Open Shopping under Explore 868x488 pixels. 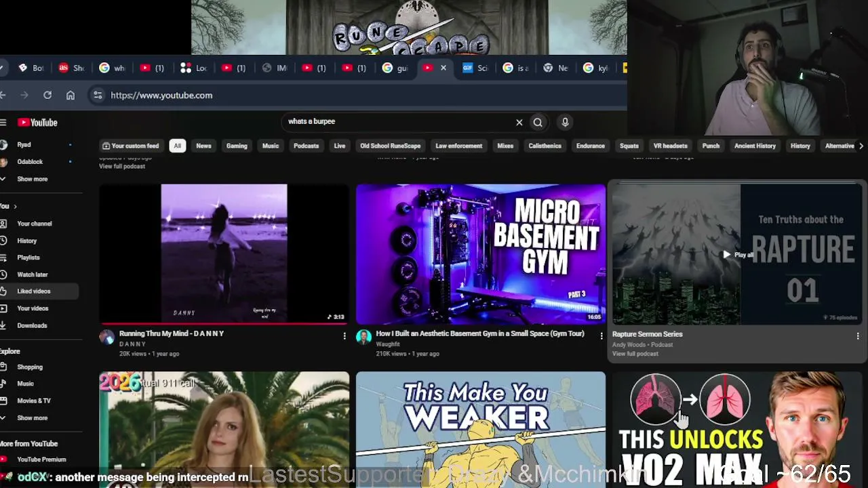click(30, 367)
